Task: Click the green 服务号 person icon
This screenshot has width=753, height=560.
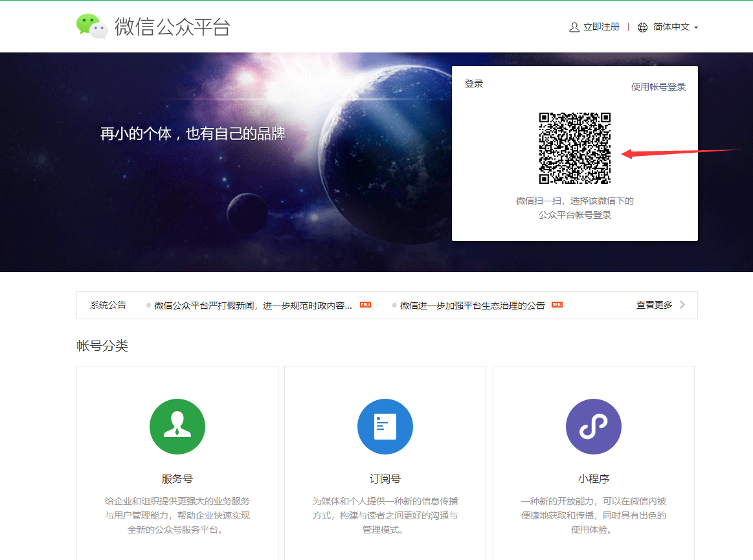Action: pos(177,427)
